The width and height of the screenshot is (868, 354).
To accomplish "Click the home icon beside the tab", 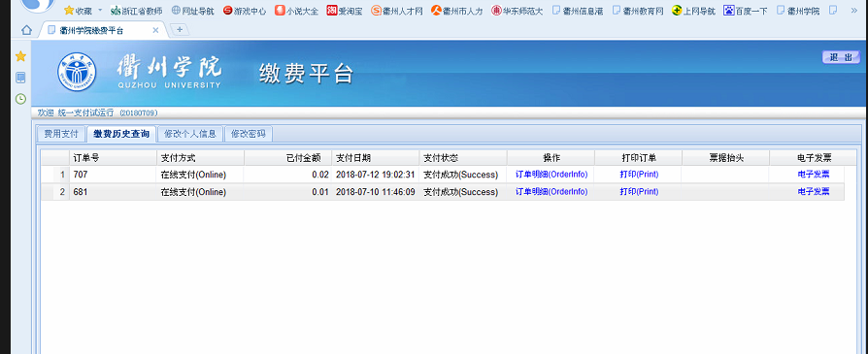I will 26,30.
